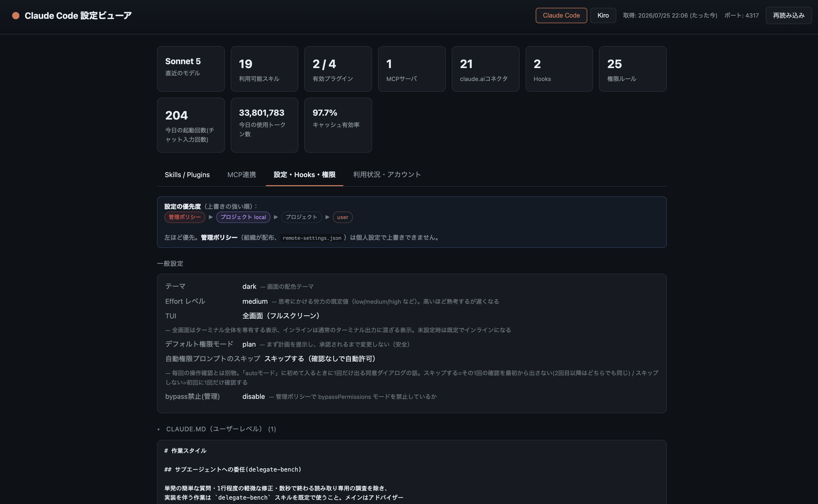
Task: Click the disable bypass value
Action: pos(253,396)
